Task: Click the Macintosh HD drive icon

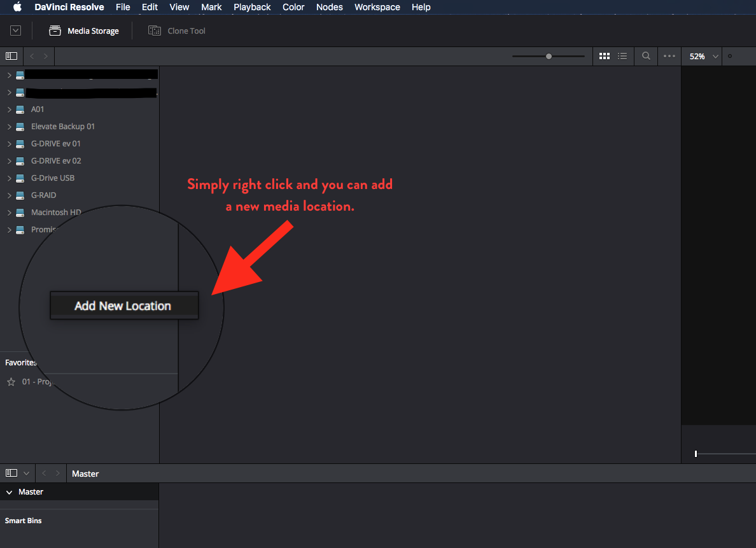Action: 20,212
